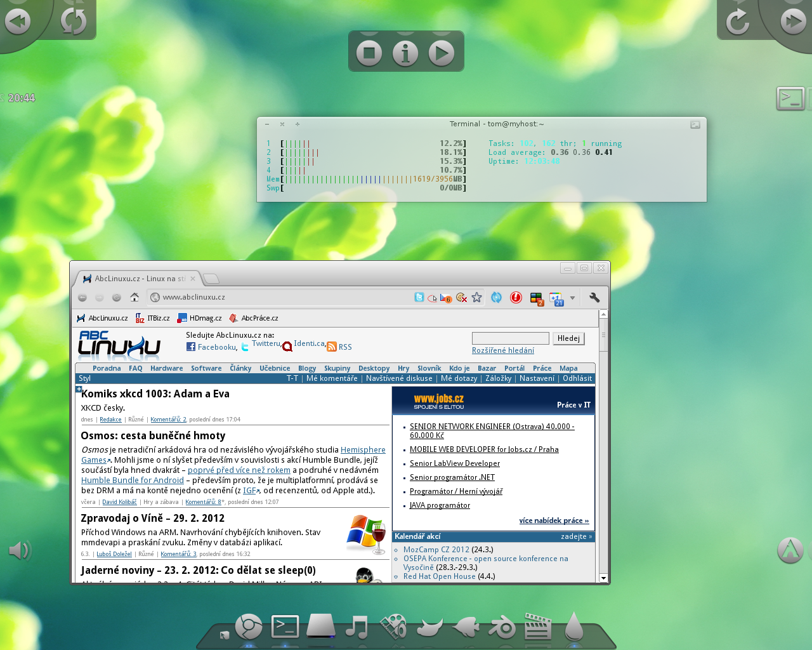
Task: Click the blue sync extension icon
Action: tap(497, 297)
